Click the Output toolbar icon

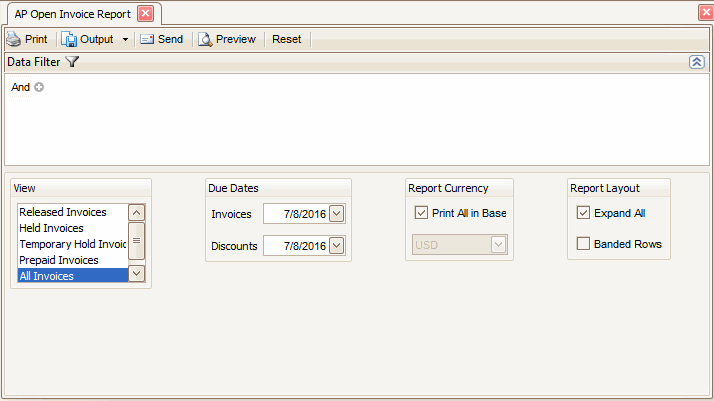pyautogui.click(x=70, y=39)
